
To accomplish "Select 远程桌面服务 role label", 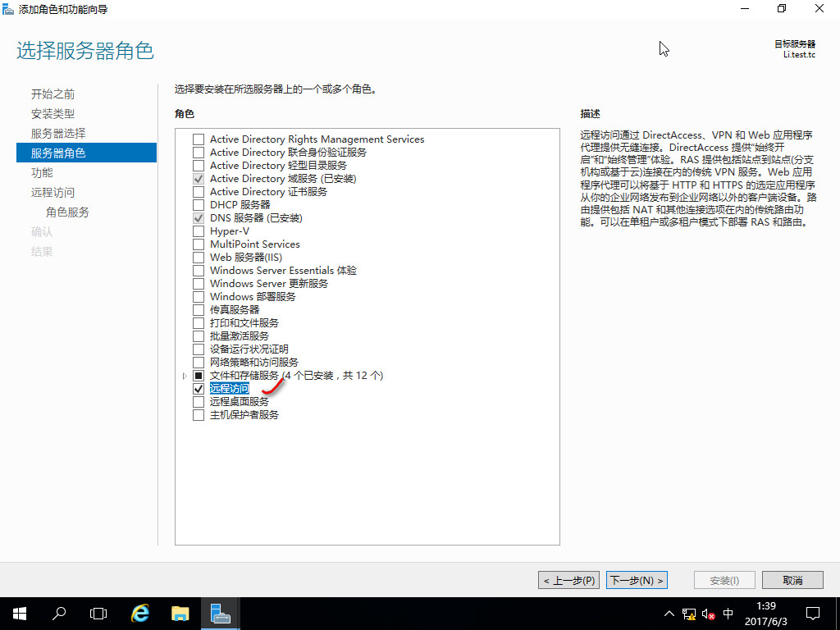I will coord(240,402).
